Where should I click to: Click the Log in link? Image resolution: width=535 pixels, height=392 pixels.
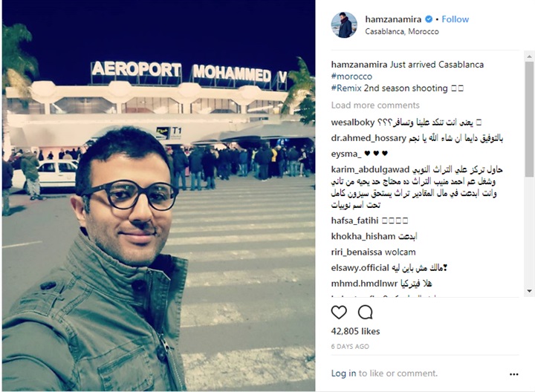tap(343, 373)
